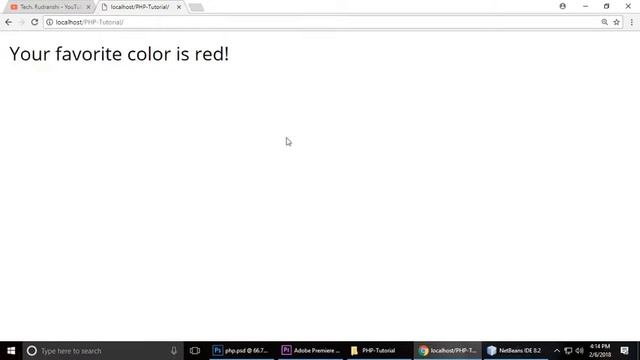Viewport: 640px width, 360px height.
Task: Open the Action Center notifications icon
Action: pyautogui.click(x=624, y=351)
